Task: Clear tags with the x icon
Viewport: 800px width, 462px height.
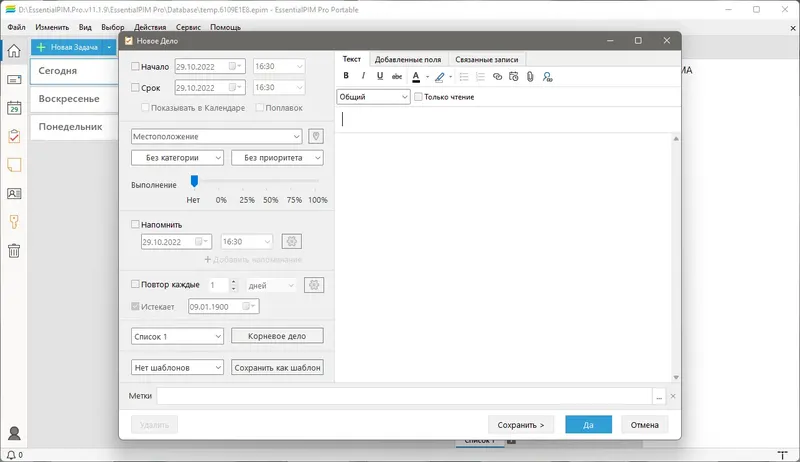Action: click(x=673, y=396)
